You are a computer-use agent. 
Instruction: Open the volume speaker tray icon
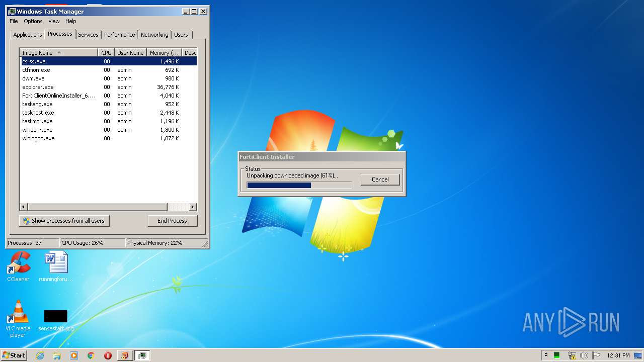click(584, 355)
